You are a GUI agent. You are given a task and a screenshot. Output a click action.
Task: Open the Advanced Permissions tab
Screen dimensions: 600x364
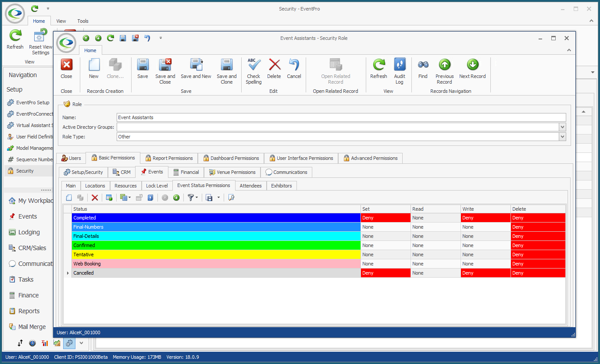pyautogui.click(x=370, y=158)
